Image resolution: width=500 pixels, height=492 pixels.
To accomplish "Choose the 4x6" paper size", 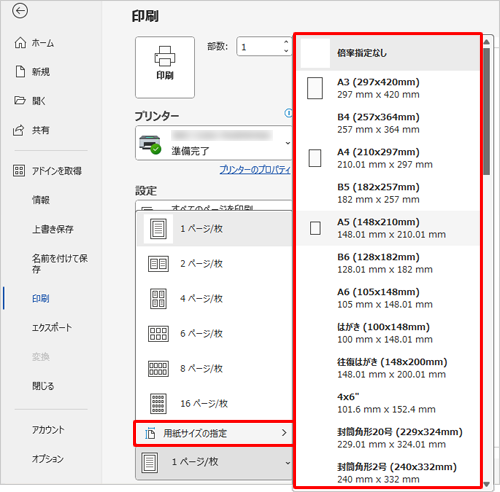I will [388, 403].
